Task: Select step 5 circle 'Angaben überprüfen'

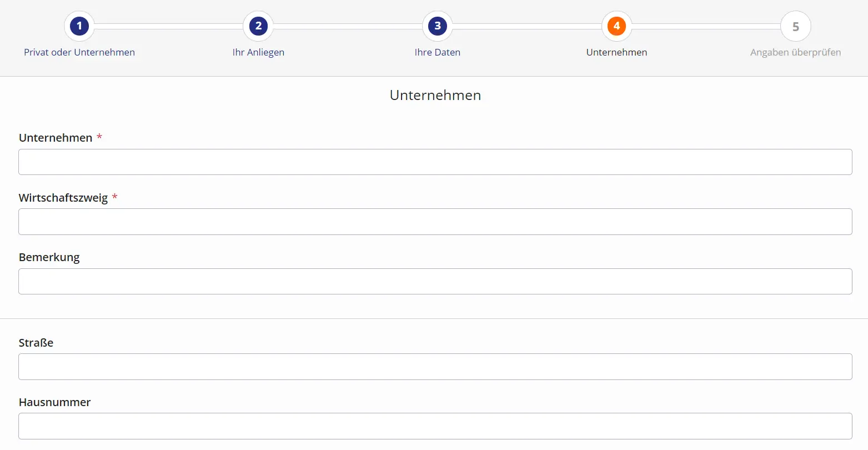Action: 795,26
